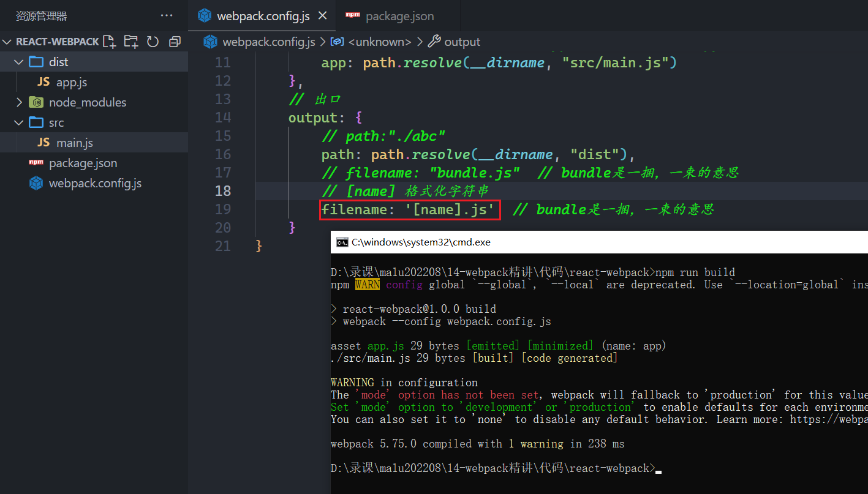Collapse the src folder chevron
This screenshot has width=868, height=494.
point(18,122)
